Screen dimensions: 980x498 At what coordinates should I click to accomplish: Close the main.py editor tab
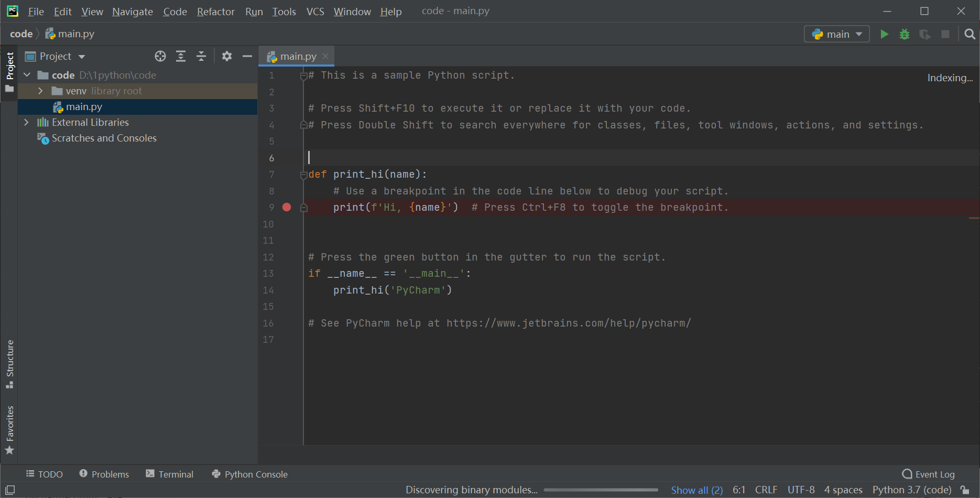[x=326, y=56]
